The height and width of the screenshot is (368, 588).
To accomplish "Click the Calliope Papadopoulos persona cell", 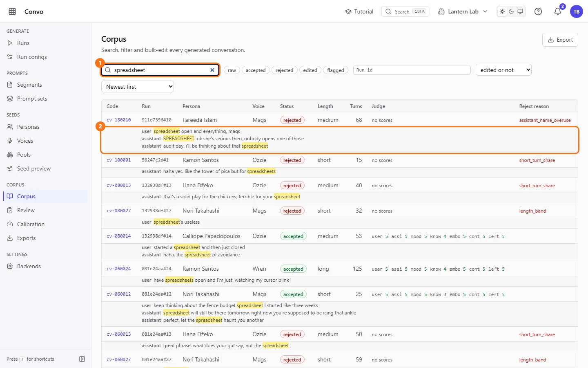I will point(212,236).
